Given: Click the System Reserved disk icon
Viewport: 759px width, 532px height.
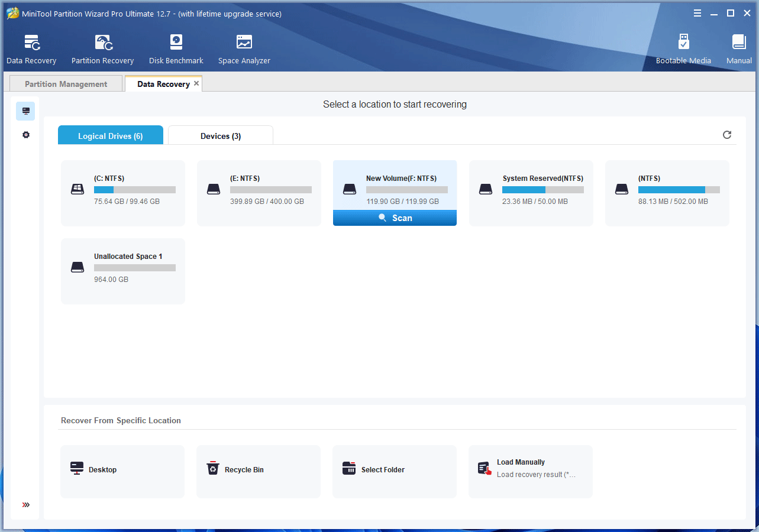Looking at the screenshot, I should [x=486, y=189].
